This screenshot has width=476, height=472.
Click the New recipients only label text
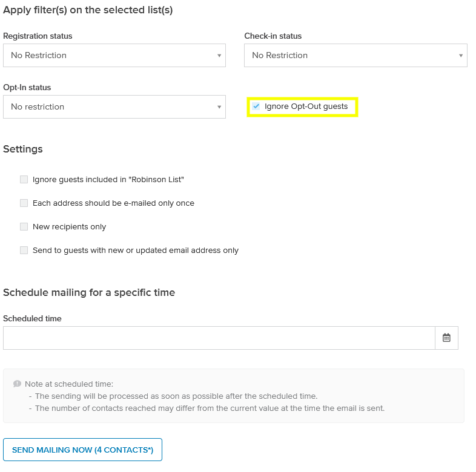coord(69,227)
